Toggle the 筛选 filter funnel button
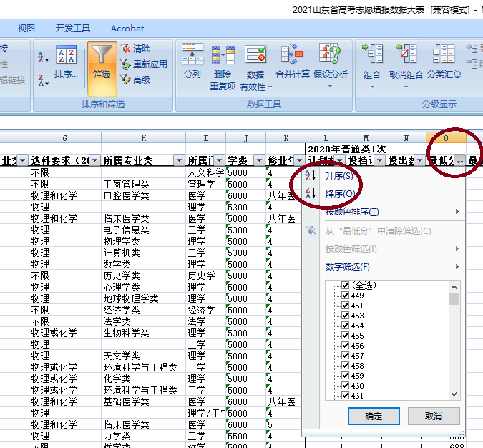The width and height of the screenshot is (483, 448). tap(102, 69)
